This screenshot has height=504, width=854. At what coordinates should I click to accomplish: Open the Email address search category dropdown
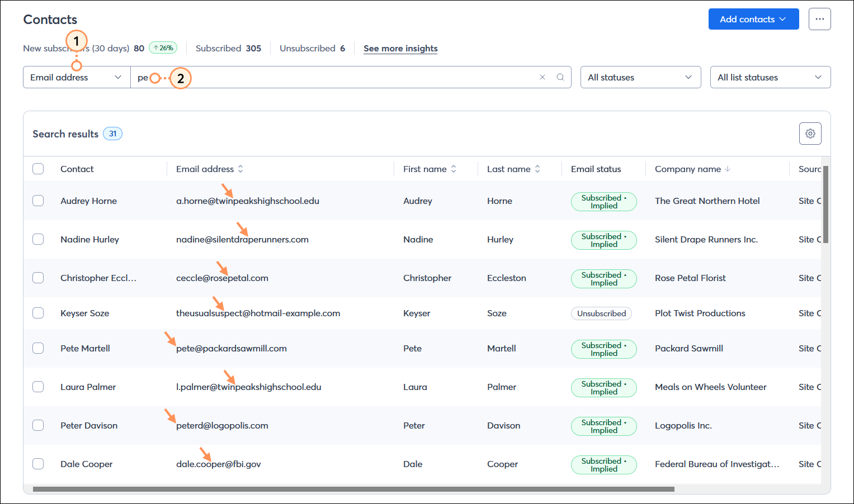[x=76, y=77]
